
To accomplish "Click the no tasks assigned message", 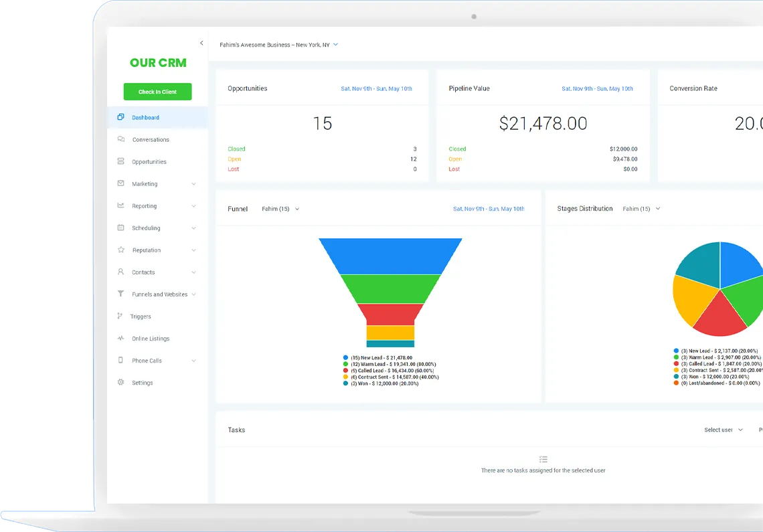I will click(x=543, y=470).
